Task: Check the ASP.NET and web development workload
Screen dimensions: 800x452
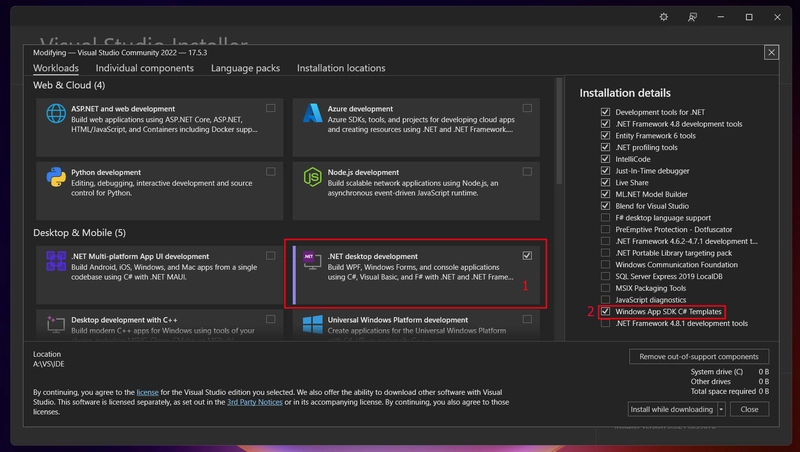Action: click(270, 108)
